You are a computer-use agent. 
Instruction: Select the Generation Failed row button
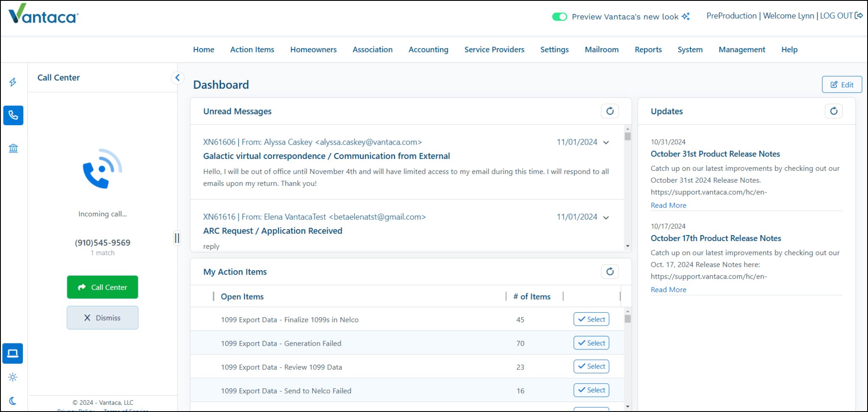tap(592, 343)
